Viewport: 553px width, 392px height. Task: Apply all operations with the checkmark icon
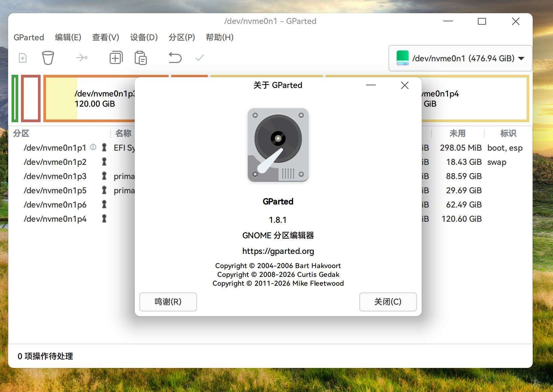coord(199,58)
